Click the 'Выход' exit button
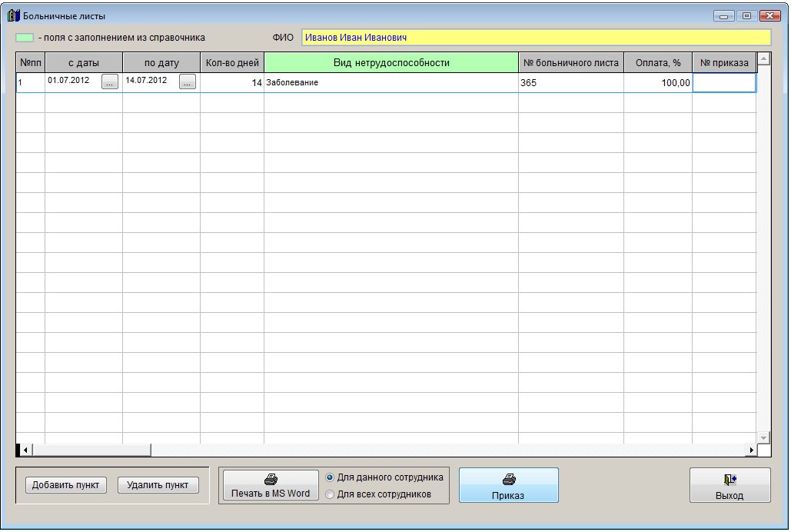The image size is (791, 532). tap(730, 485)
